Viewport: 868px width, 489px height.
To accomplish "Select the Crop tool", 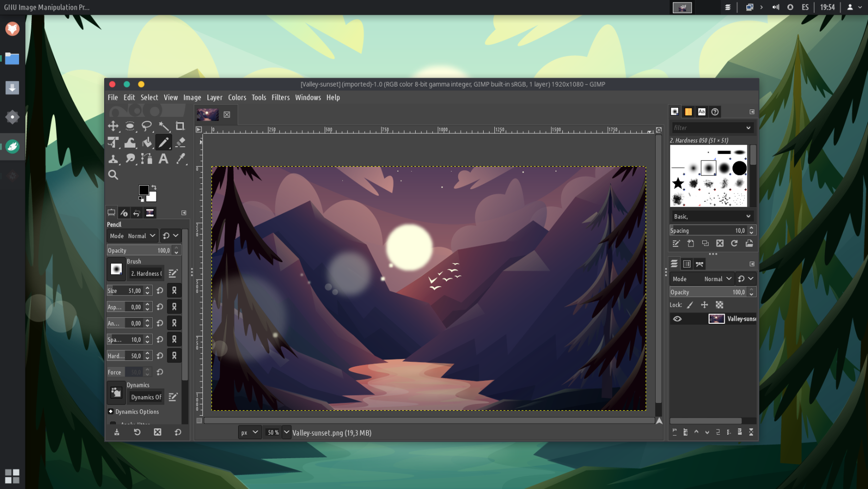I will pos(180,126).
